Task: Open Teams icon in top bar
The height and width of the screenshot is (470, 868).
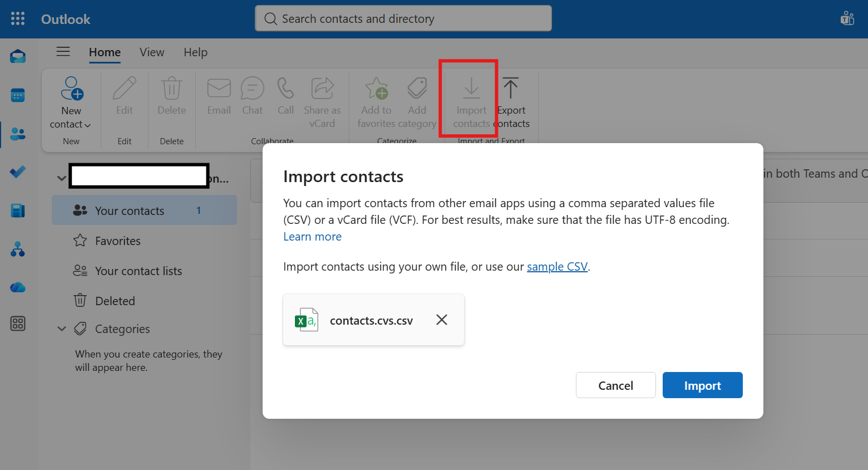Action: tap(847, 18)
